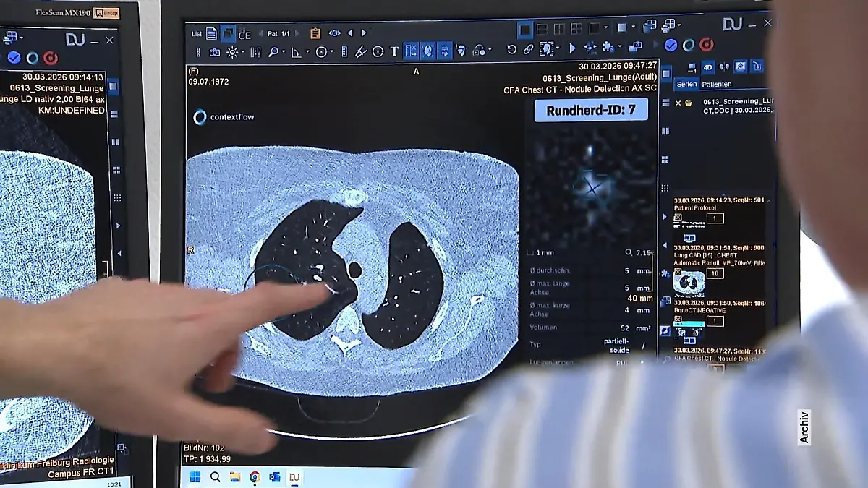Select the text annotation T tool
The image size is (868, 488).
click(x=394, y=52)
